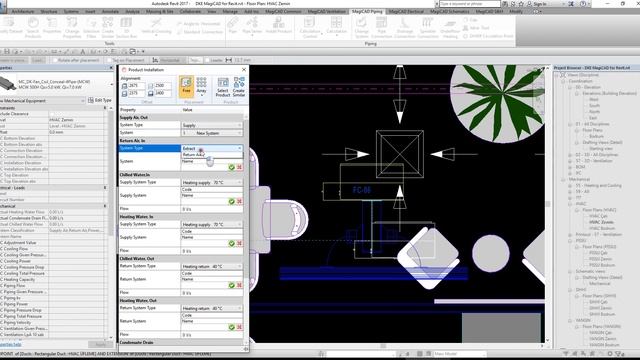Switch to MagiCAD Schematics ribbon tab
The height and width of the screenshot is (360, 640).
coord(450,11)
